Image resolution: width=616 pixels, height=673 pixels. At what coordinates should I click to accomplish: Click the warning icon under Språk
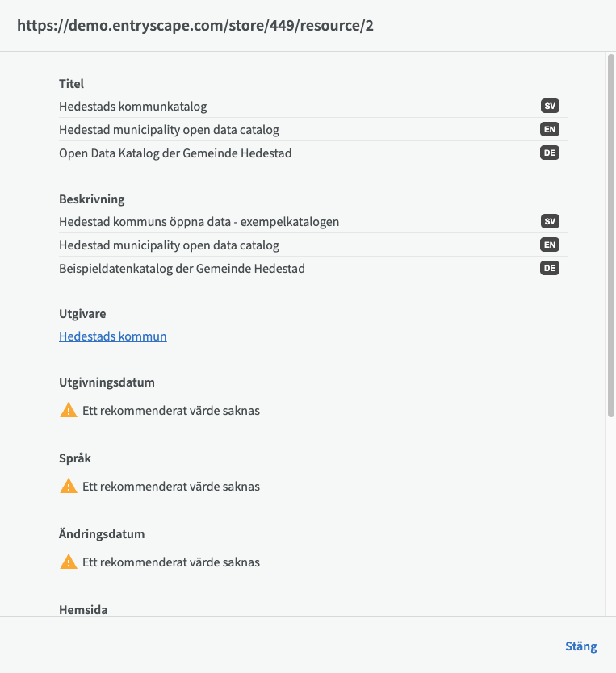tap(69, 486)
